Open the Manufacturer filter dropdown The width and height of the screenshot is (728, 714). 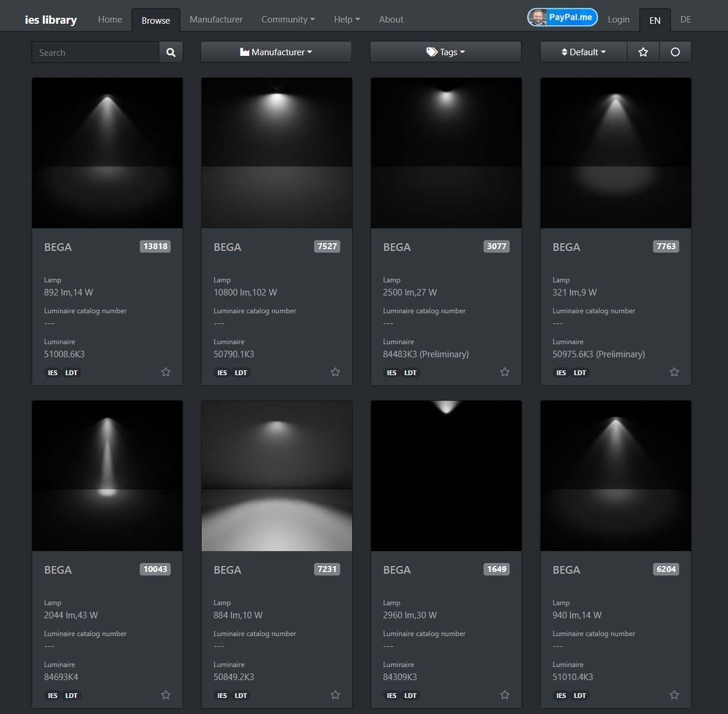click(276, 52)
